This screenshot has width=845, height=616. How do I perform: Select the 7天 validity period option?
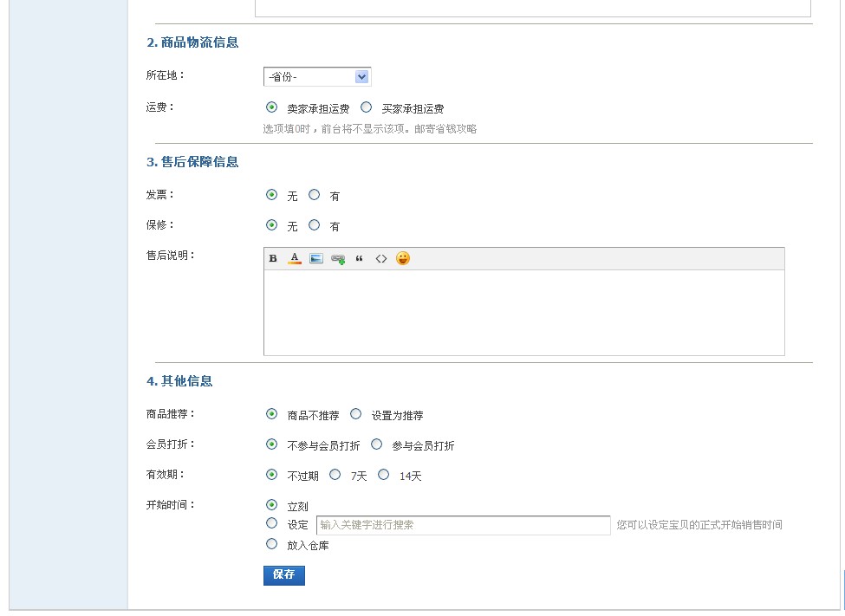335,474
